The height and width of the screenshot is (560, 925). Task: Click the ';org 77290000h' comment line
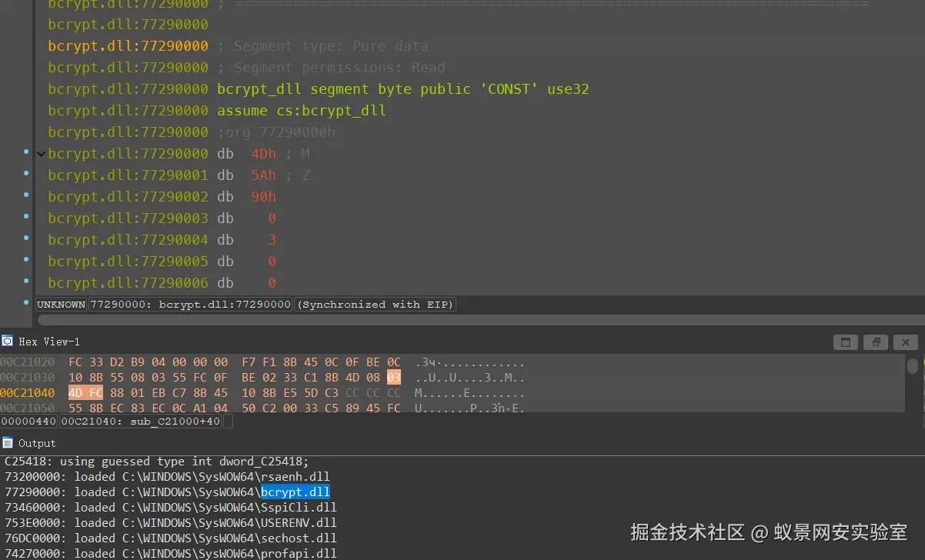[276, 132]
